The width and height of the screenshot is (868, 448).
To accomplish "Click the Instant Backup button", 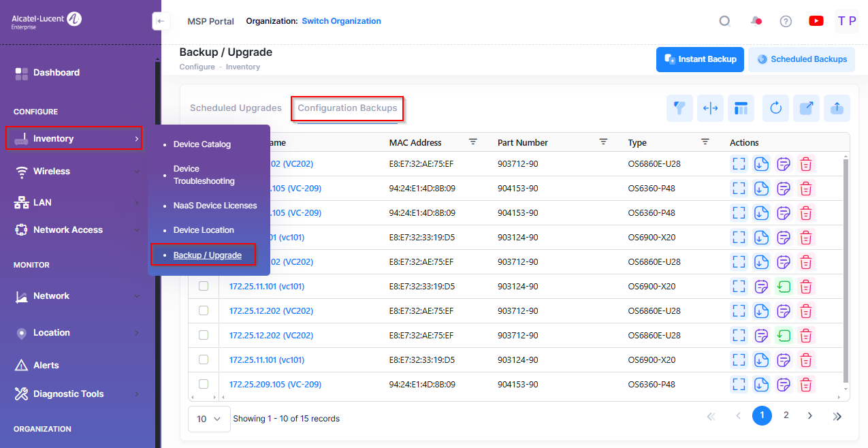I will coord(699,59).
